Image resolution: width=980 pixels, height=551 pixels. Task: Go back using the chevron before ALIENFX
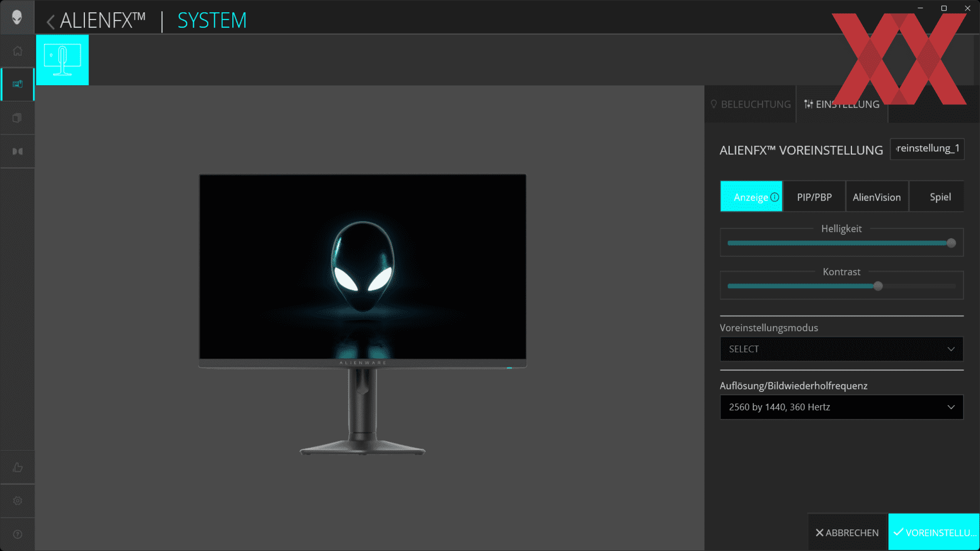point(51,22)
